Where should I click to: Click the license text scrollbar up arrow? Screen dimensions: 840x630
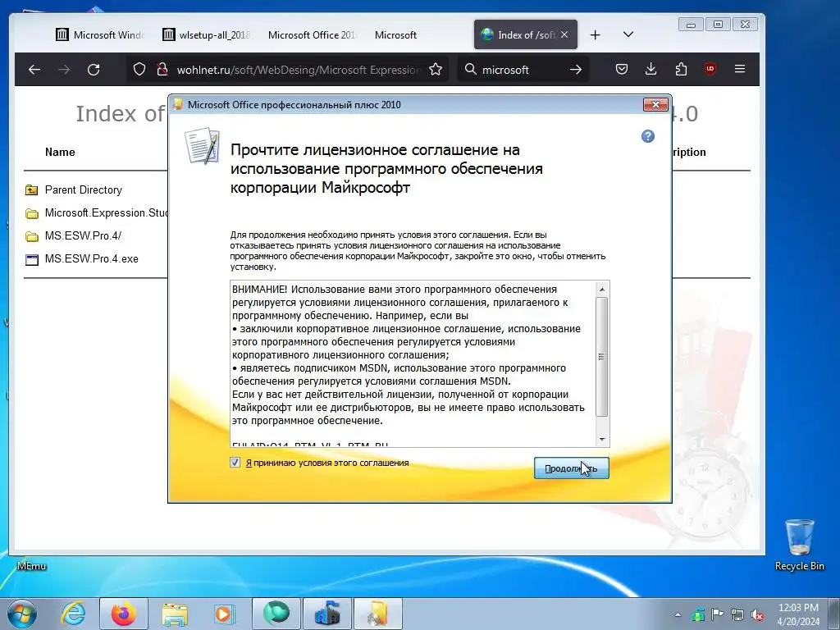pos(602,290)
